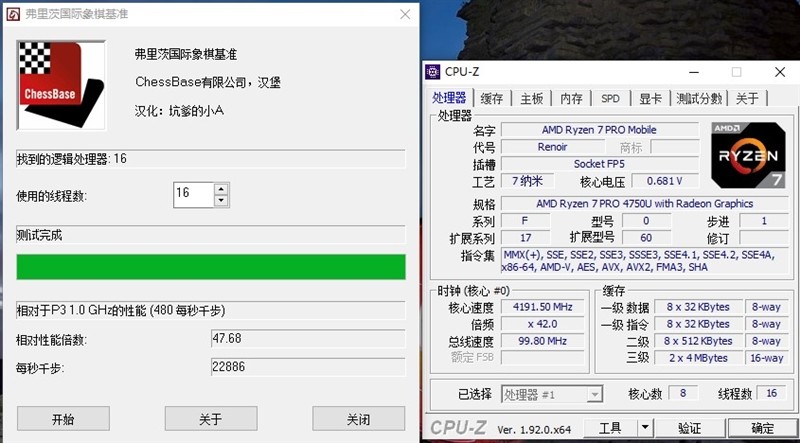This screenshot has height=443, width=800.
Task: Click the specification field with Ryzen 7 PRO 4750U
Action: 645,204
